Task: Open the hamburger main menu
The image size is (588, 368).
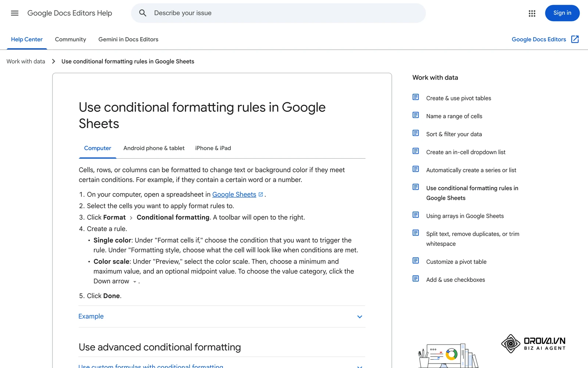Action: [x=15, y=13]
